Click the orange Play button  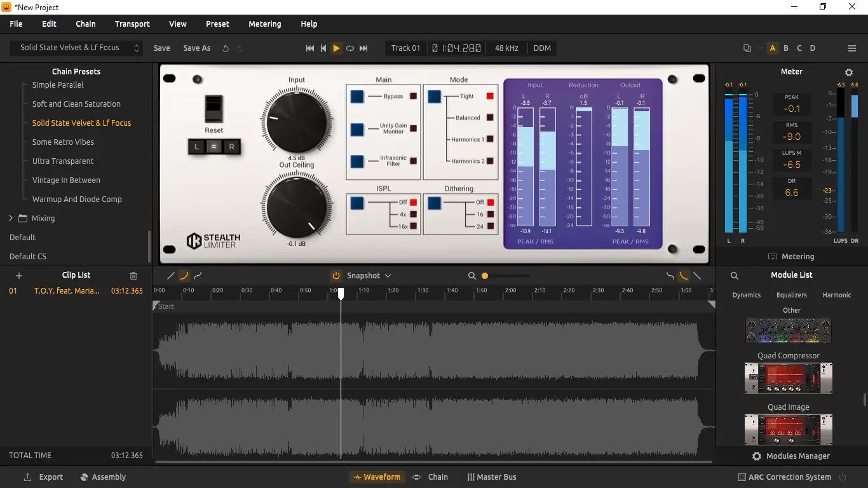[x=337, y=48]
